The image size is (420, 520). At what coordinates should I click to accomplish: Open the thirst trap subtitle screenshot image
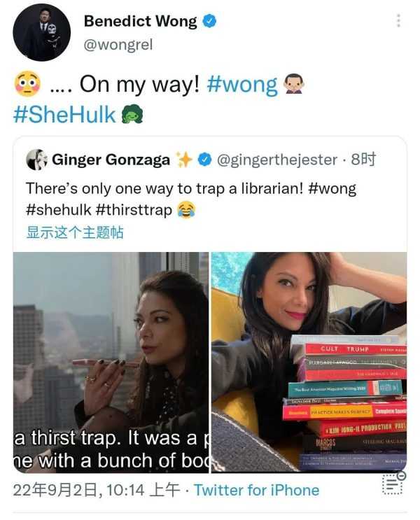tap(111, 362)
